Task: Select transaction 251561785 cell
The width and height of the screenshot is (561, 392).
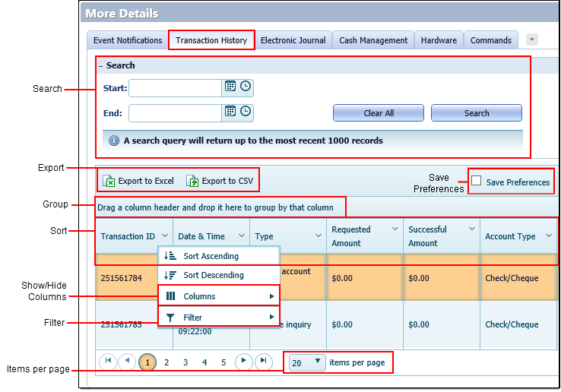Action: pos(122,324)
